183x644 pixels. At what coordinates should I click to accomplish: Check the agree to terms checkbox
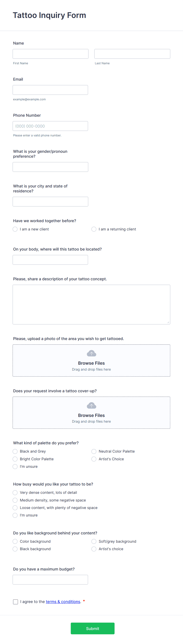tap(16, 602)
